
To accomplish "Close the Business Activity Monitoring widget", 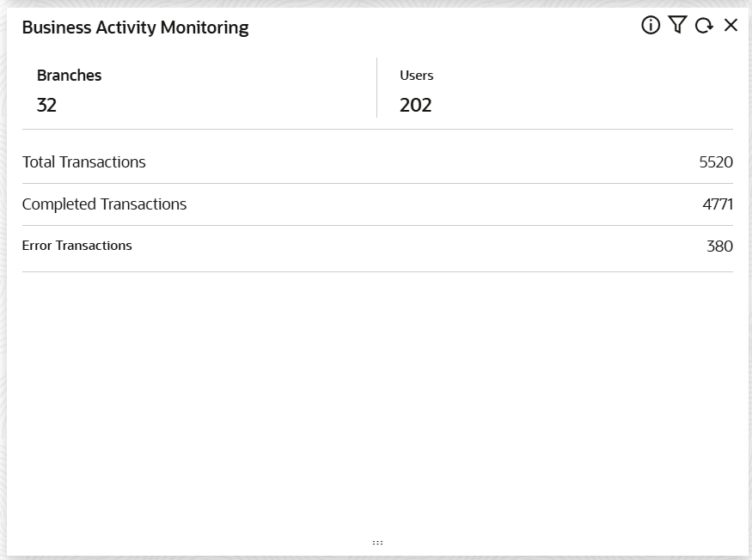I will [x=731, y=26].
